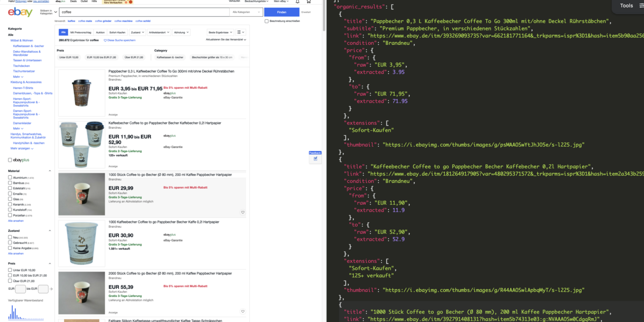Expand Aktualisieren Sie das Versandziel
Image resolution: width=644 pixels, height=322 pixels.
(x=226, y=40)
